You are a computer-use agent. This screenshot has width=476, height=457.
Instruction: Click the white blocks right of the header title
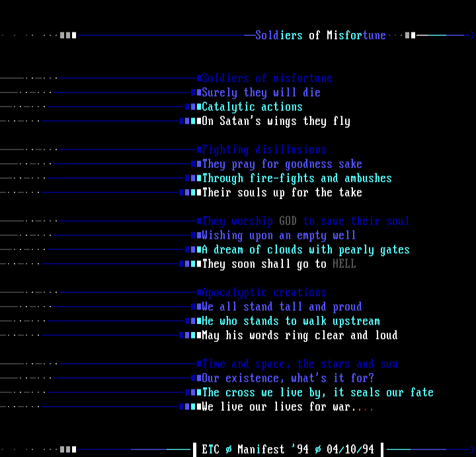pos(411,35)
